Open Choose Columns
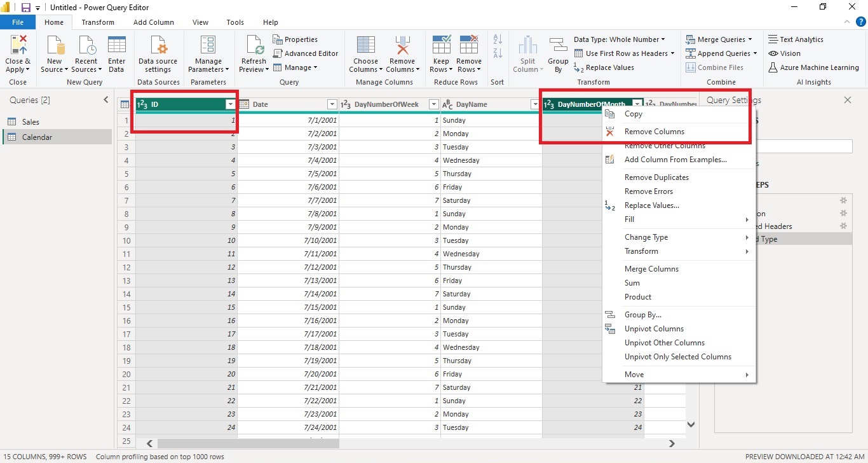Image resolution: width=868 pixels, height=463 pixels. tap(365, 53)
